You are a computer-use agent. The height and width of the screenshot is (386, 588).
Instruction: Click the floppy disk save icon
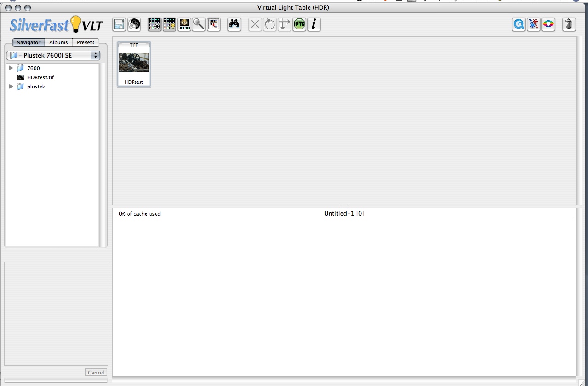point(120,24)
